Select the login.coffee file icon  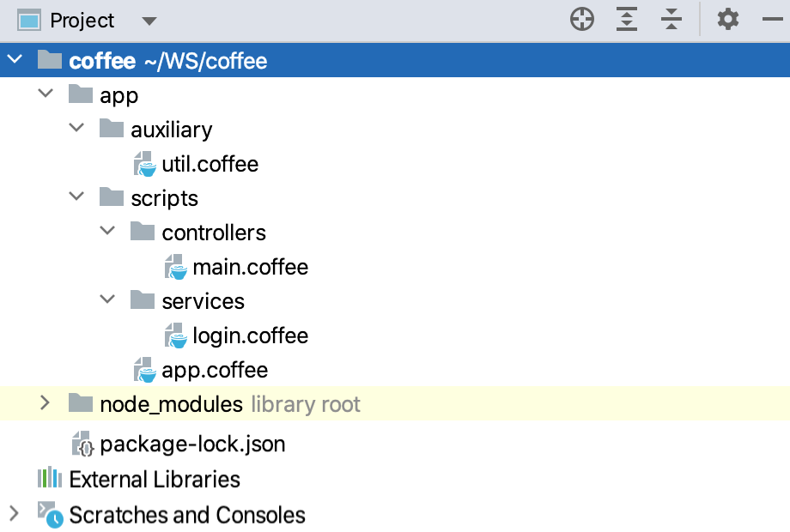tap(177, 336)
